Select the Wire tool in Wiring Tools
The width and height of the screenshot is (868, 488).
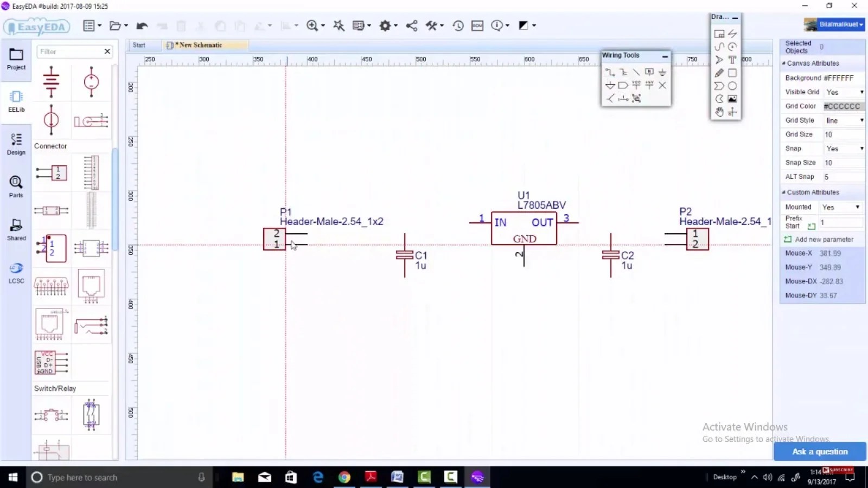click(x=610, y=72)
